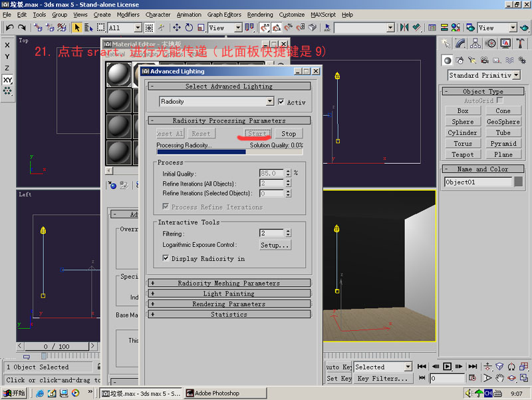This screenshot has height=400, width=532.
Task: Click the Teapot primitive button
Action: click(462, 154)
